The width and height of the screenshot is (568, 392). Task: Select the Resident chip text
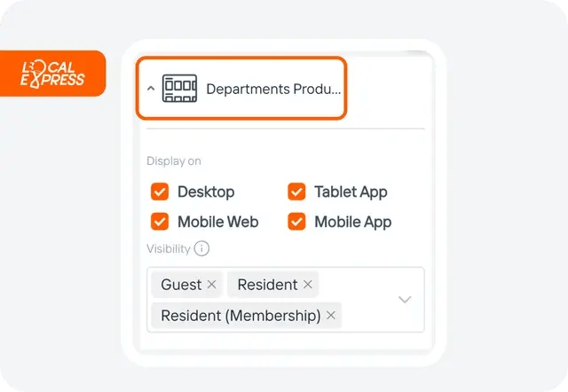pyautogui.click(x=267, y=285)
